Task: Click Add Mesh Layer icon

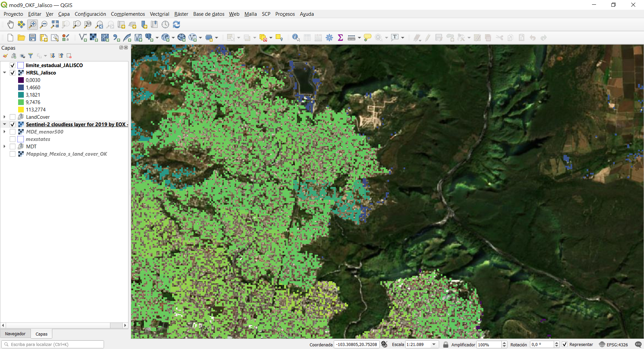Action: [x=105, y=38]
